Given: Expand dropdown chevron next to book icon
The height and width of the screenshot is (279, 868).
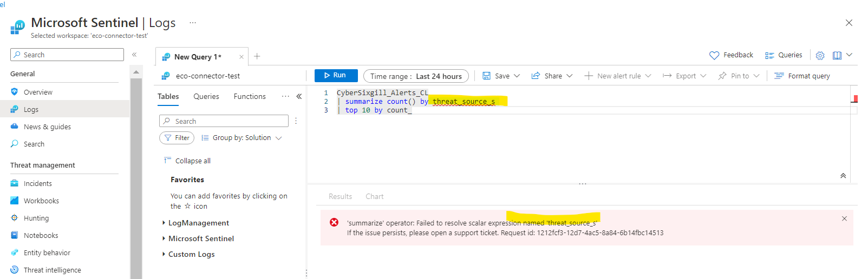Looking at the screenshot, I should point(849,55).
